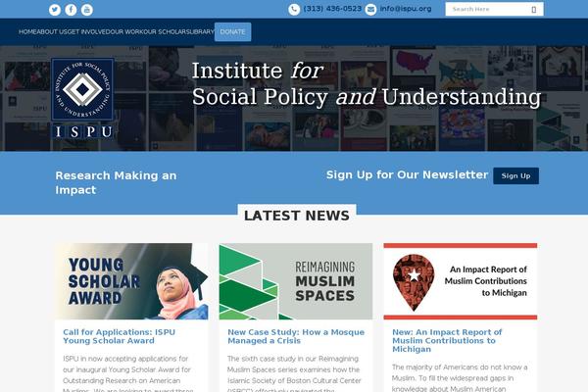Click the DONATE button
588x392 pixels.
click(x=233, y=32)
